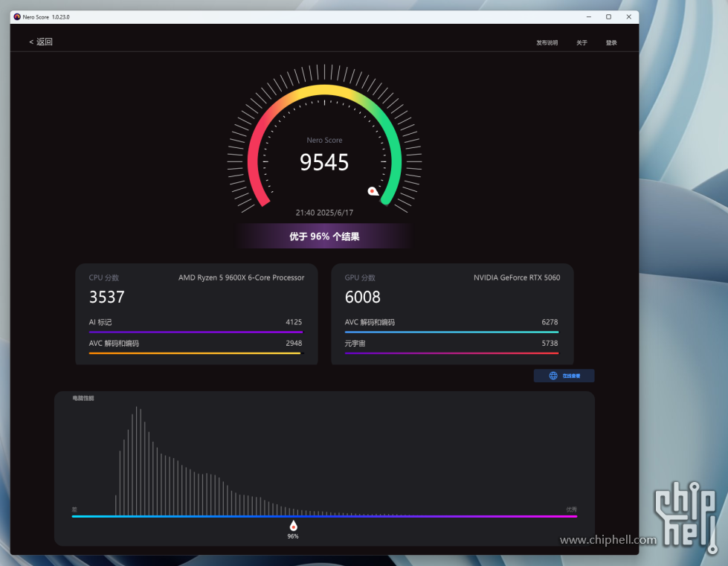Close the Nero Score window

(628, 16)
